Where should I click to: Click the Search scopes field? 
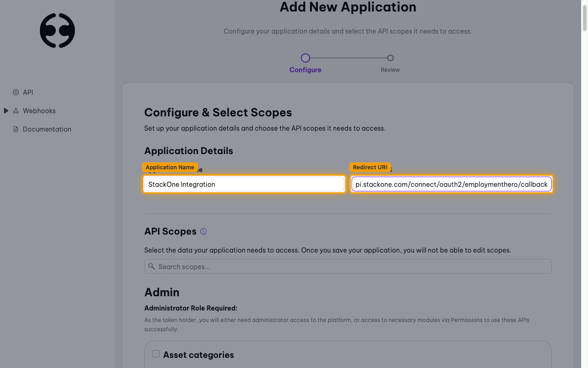[348, 266]
